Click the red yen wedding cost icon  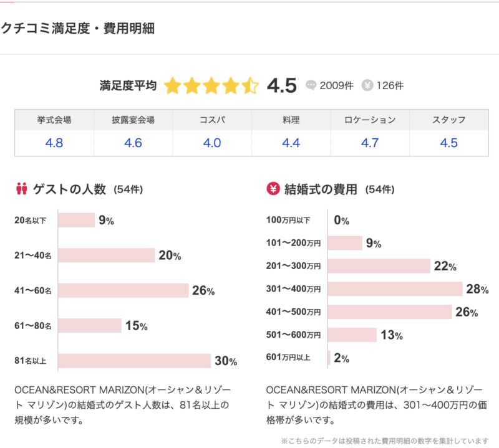pyautogui.click(x=273, y=189)
